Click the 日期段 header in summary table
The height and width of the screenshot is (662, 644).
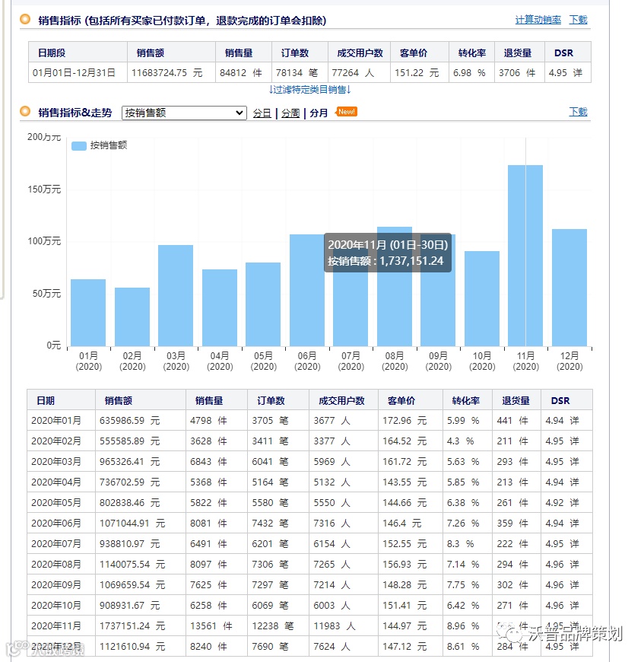(x=78, y=53)
